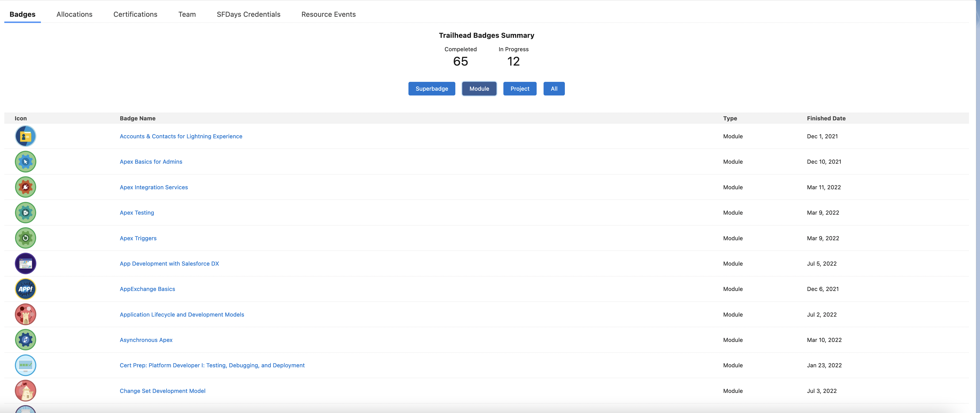
Task: Filter badges by Project
Action: (520, 88)
